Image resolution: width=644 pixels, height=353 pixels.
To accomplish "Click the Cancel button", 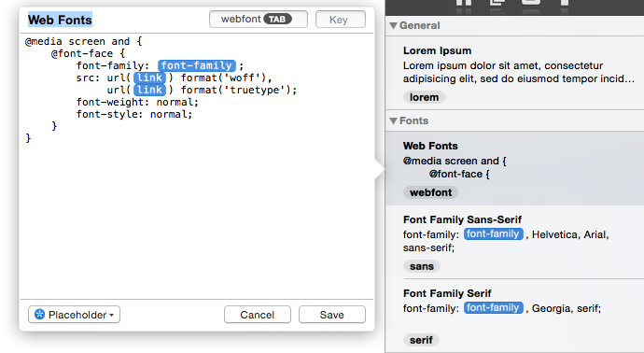I will (257, 315).
